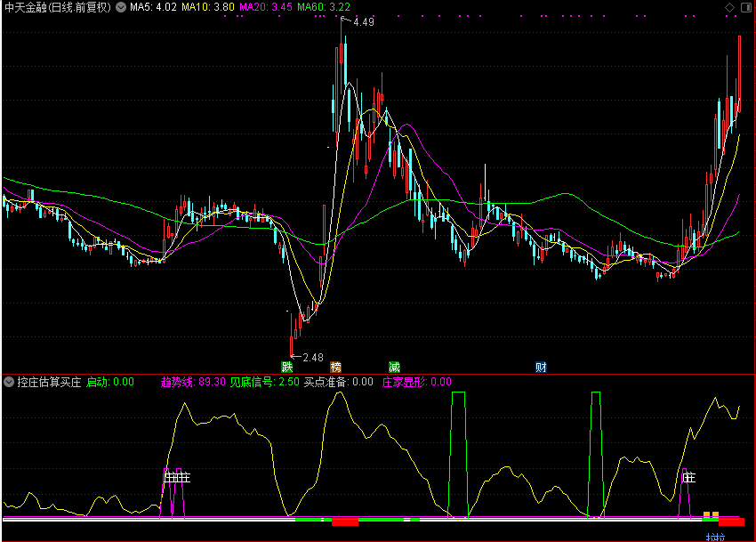Click the MA5: 4.02 label
Viewport: 756px width, 542px height.
point(153,7)
